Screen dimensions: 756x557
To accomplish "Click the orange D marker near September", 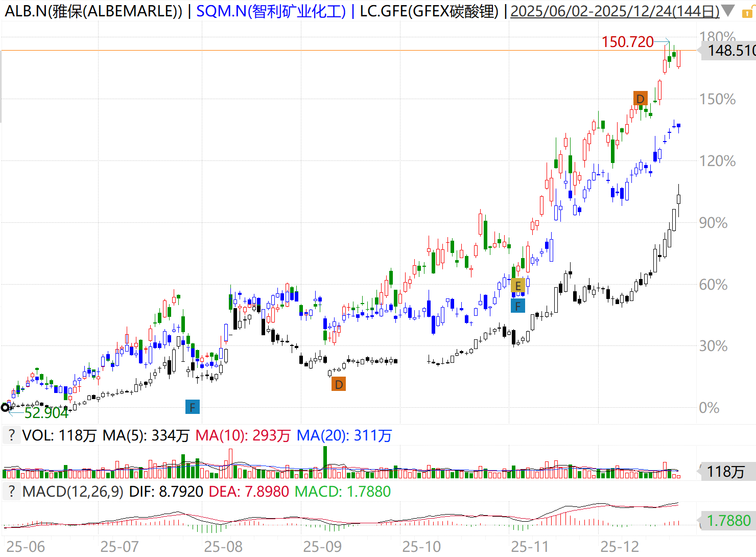I will 338,384.
